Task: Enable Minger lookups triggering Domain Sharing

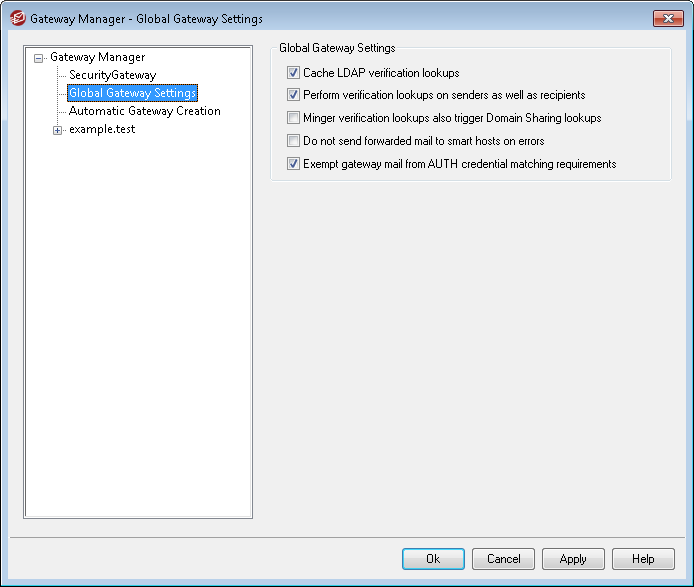Action: tap(294, 118)
